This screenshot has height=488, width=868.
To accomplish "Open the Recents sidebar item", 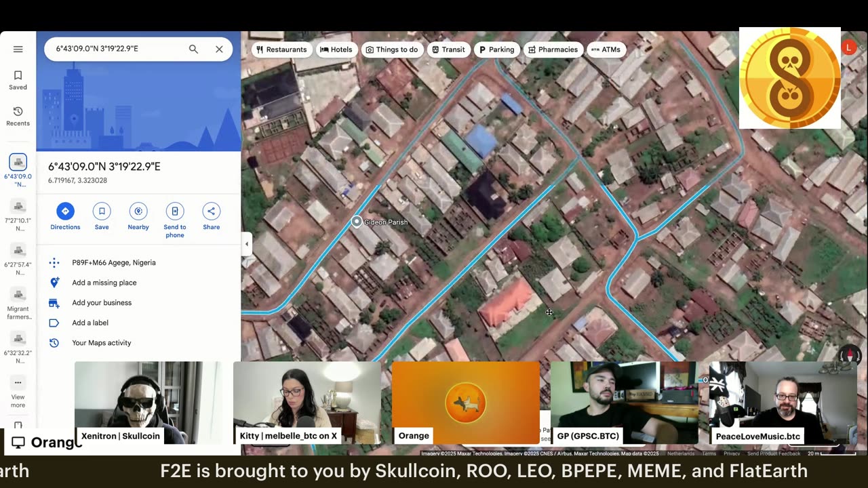I will [x=18, y=116].
